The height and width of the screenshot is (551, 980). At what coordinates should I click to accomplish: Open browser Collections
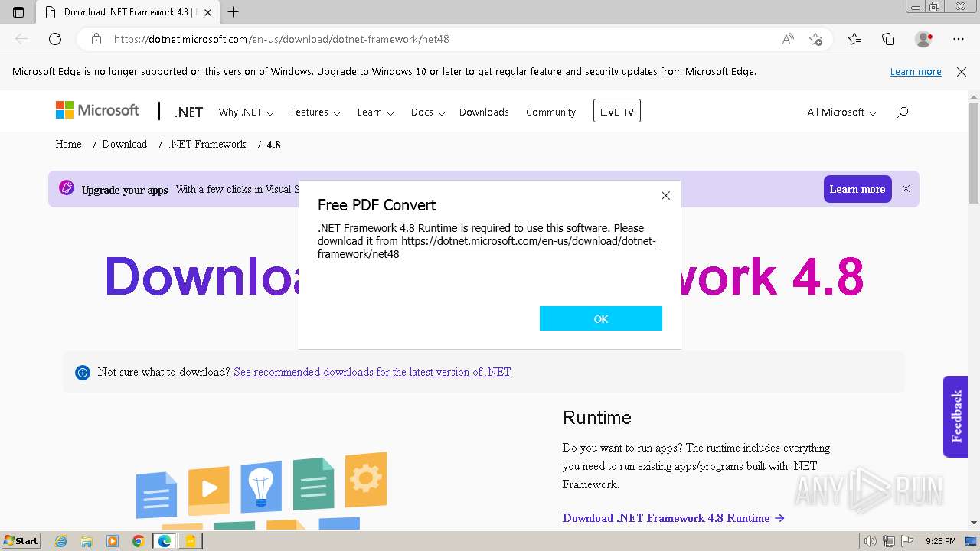click(888, 39)
